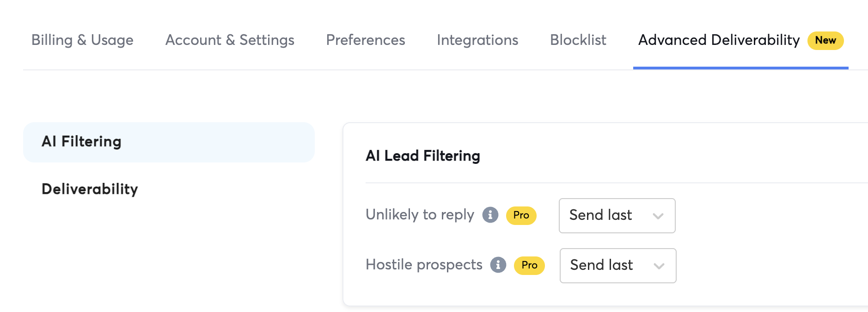Click the AI Lead Filtering heading
868x312 pixels.
click(422, 156)
